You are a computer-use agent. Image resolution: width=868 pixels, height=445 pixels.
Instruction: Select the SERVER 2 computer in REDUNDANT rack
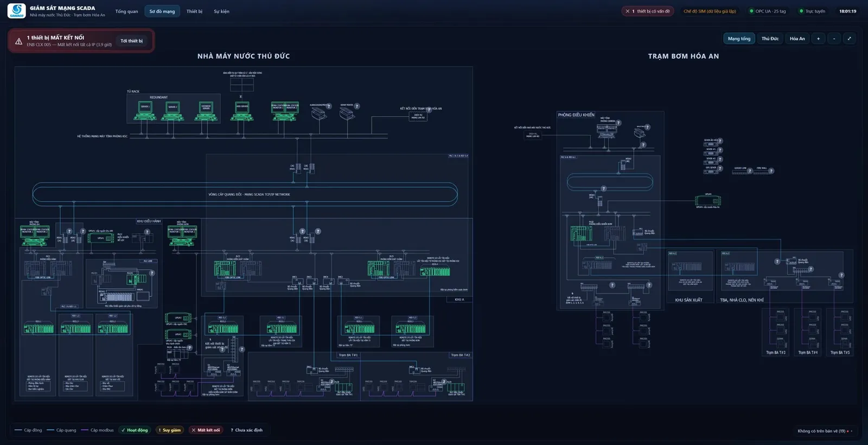point(173,110)
